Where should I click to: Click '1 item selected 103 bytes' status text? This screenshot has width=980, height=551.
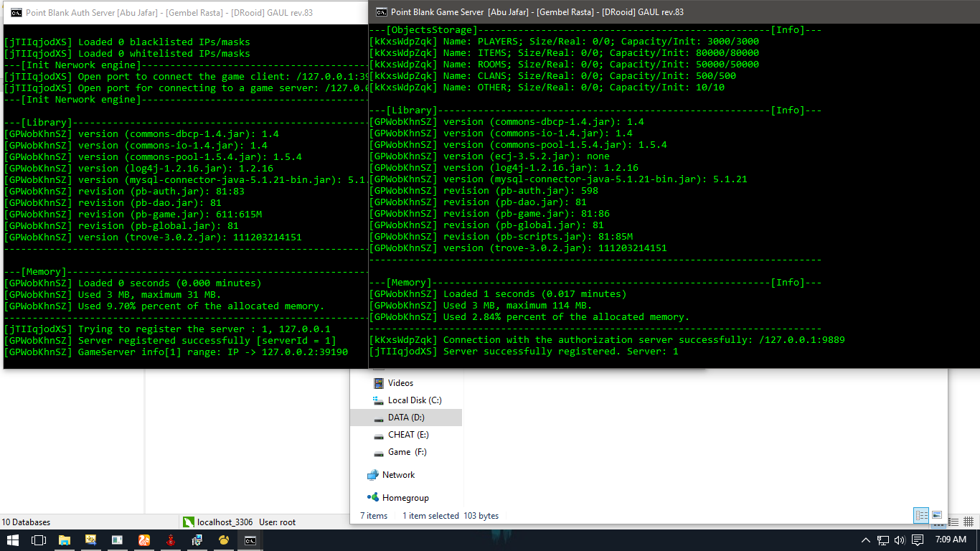[451, 516]
